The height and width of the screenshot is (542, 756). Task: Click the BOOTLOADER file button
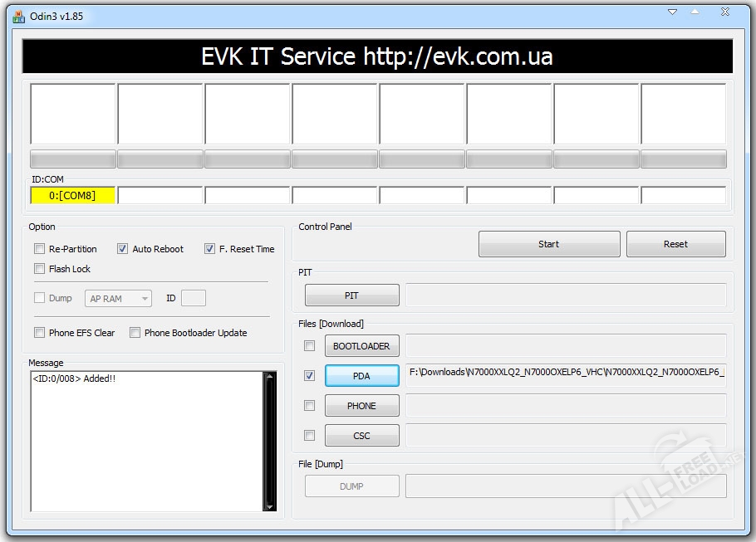click(x=361, y=346)
